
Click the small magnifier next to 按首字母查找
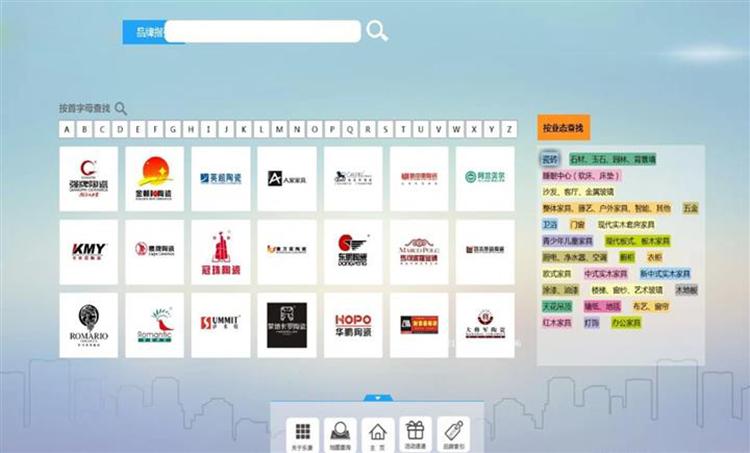(x=121, y=108)
